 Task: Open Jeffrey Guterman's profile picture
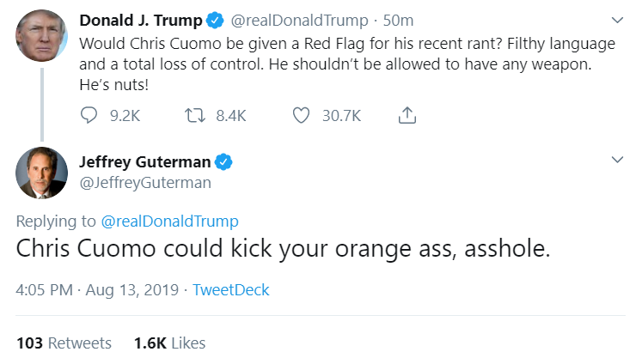pos(41,173)
